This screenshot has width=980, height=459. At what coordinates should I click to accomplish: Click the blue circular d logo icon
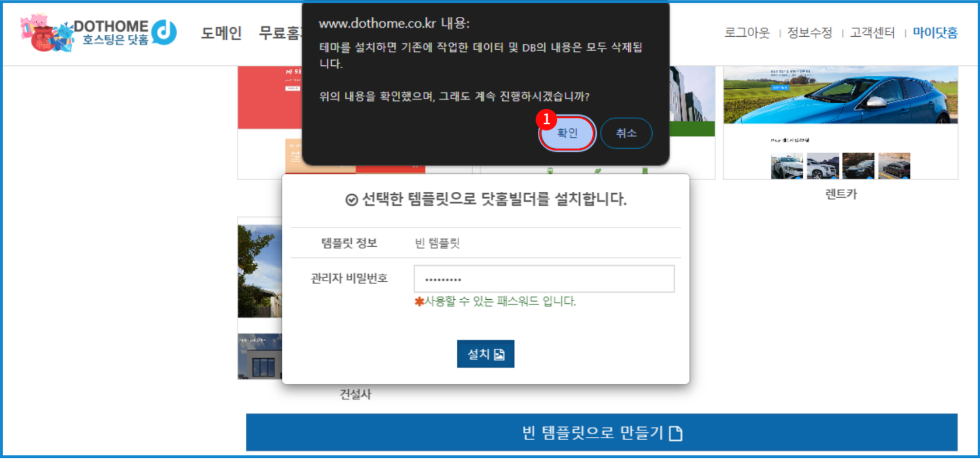coord(164,32)
